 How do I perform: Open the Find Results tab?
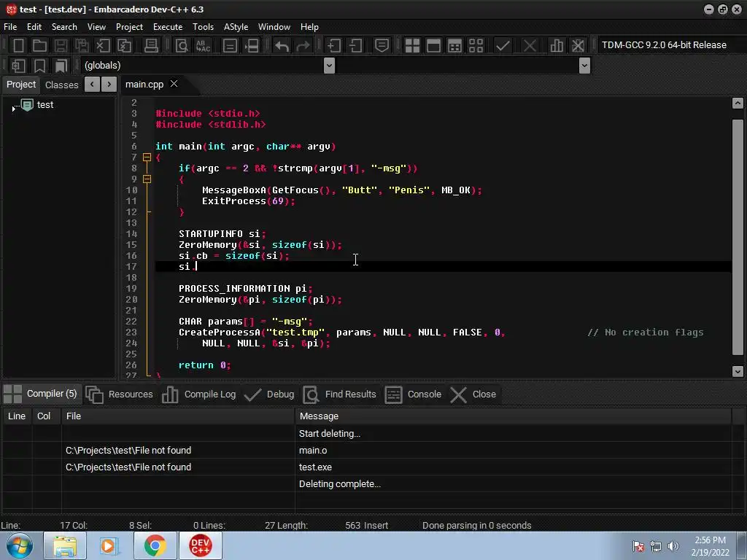(x=340, y=394)
